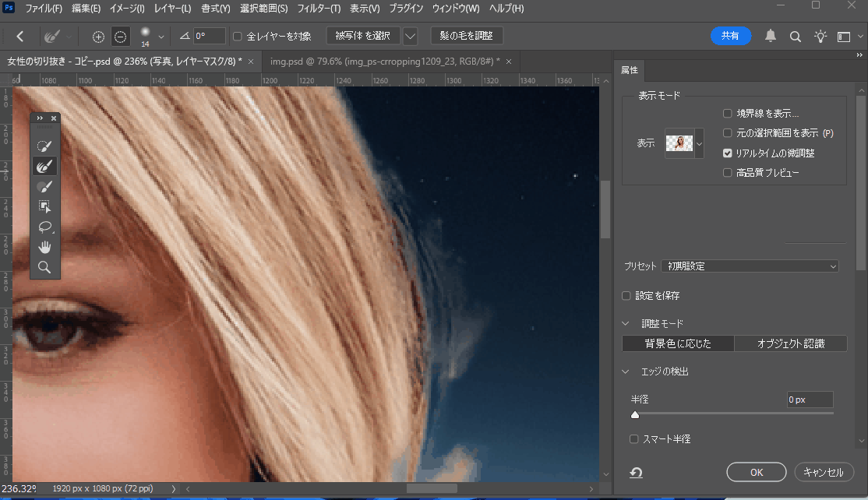This screenshot has width=868, height=500.
Task: Click the オブジェクト認識 mode button
Action: click(x=790, y=343)
